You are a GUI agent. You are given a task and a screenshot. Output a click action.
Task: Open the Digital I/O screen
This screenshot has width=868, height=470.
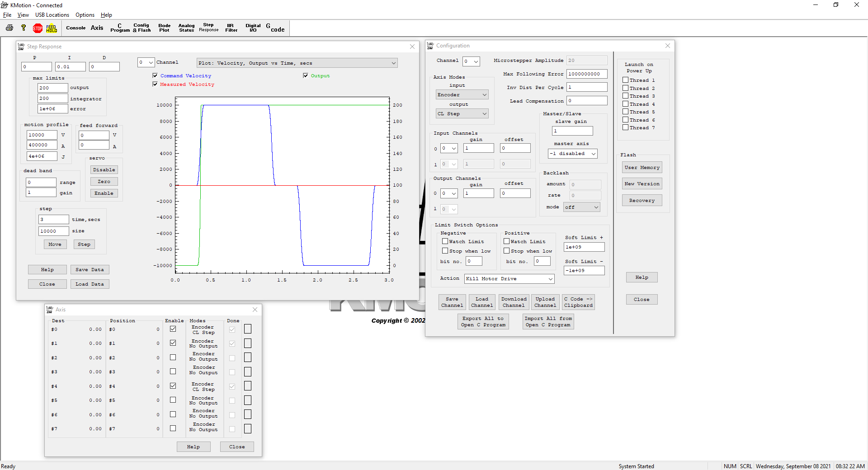253,28
